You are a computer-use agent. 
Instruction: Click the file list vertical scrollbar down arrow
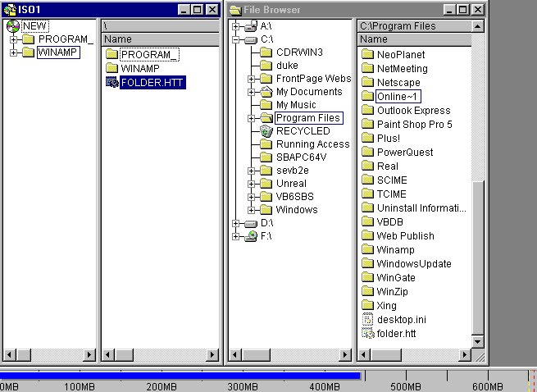(479, 341)
